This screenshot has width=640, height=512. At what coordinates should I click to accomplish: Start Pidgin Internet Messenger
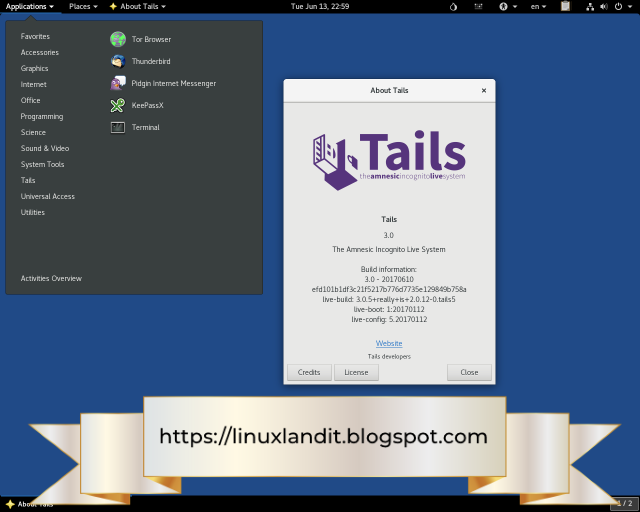(x=163, y=83)
